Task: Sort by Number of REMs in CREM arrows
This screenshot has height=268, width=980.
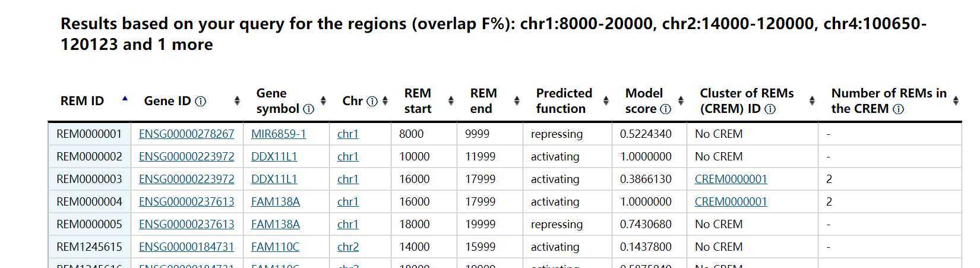Action: (x=956, y=101)
